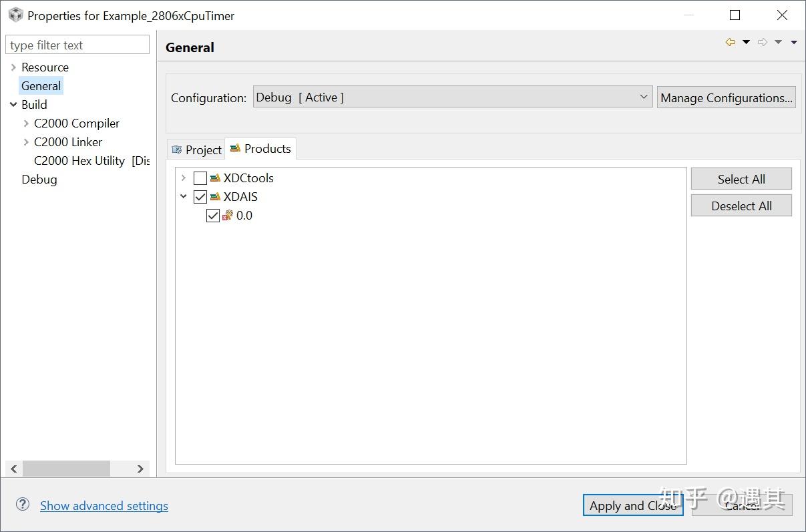Click the back navigation arrow icon

point(730,43)
